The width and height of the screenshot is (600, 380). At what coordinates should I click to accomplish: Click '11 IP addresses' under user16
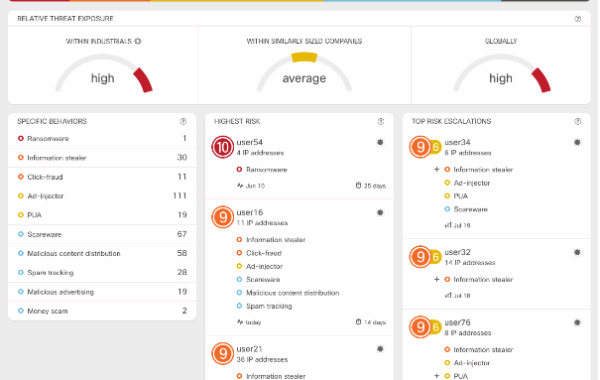tap(262, 223)
